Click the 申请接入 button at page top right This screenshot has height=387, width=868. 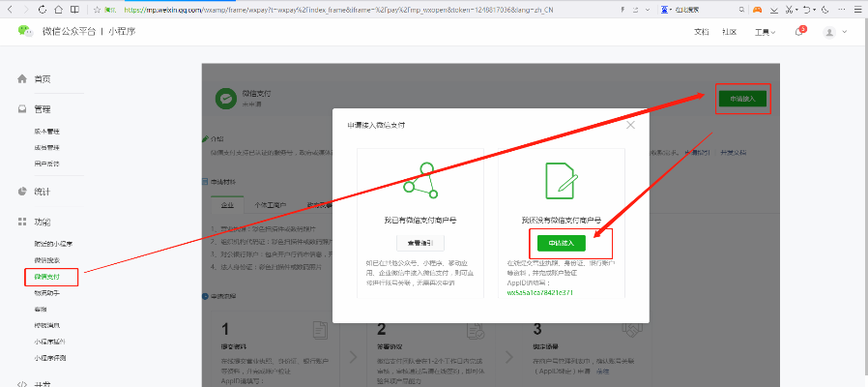(743, 99)
